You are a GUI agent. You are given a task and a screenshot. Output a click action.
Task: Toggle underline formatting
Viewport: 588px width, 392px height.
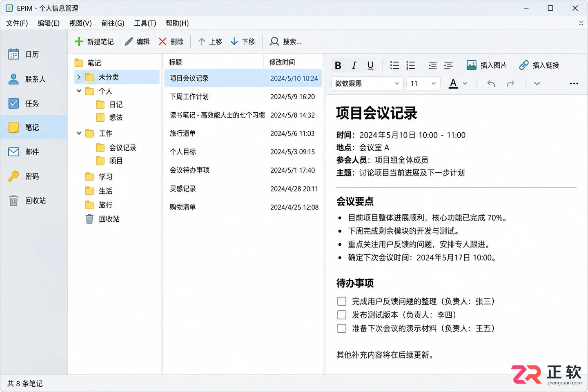(x=370, y=65)
